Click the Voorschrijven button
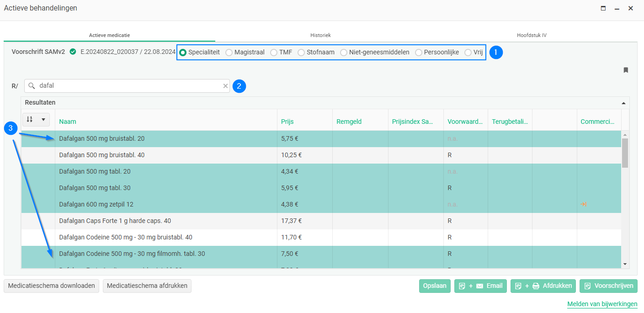 click(608, 286)
